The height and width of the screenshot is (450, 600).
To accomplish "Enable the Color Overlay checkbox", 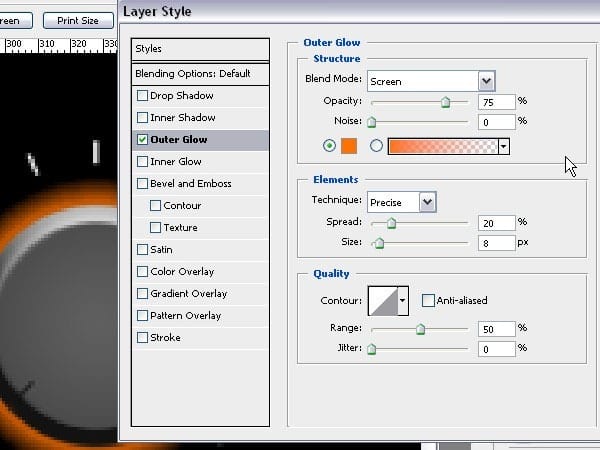I will click(142, 272).
